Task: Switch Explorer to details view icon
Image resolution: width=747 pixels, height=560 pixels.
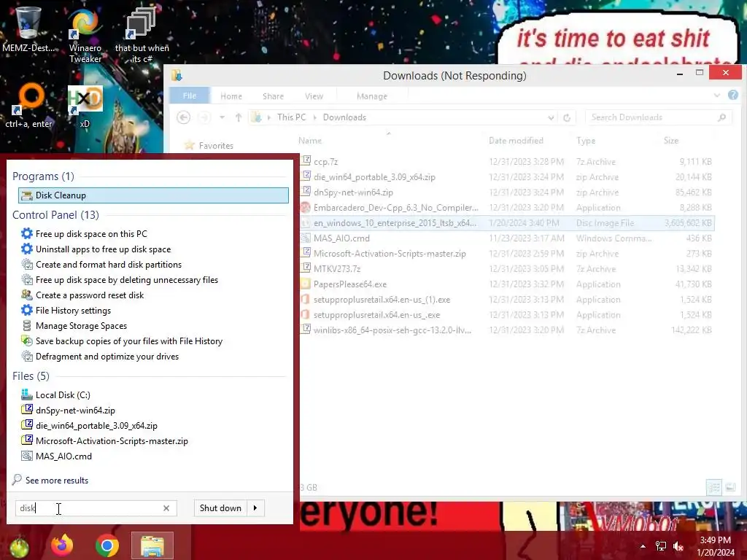Action: pos(713,487)
